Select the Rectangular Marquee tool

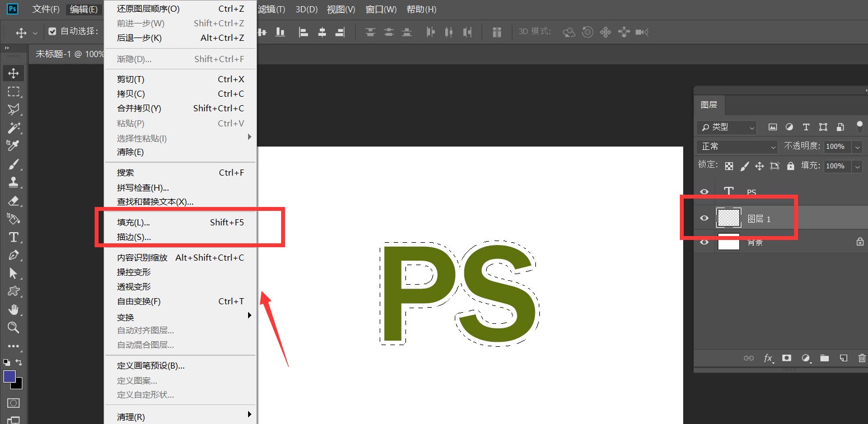pos(13,91)
